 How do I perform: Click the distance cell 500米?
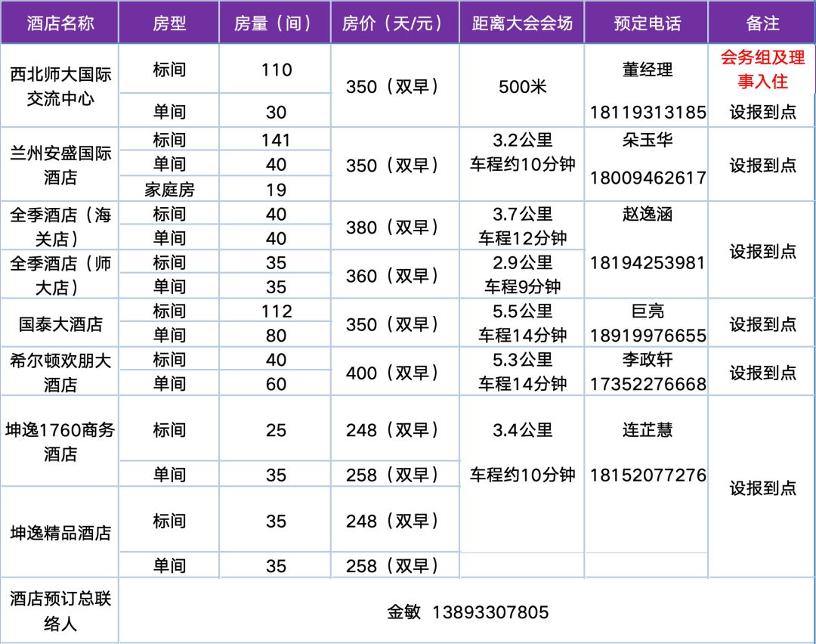tap(522, 86)
